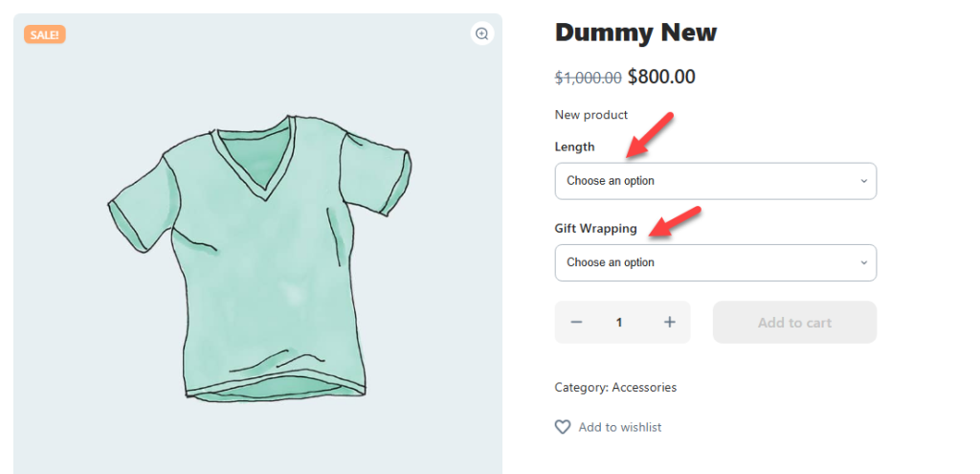980x474 pixels.
Task: Click the quantity number input field
Action: click(x=619, y=323)
